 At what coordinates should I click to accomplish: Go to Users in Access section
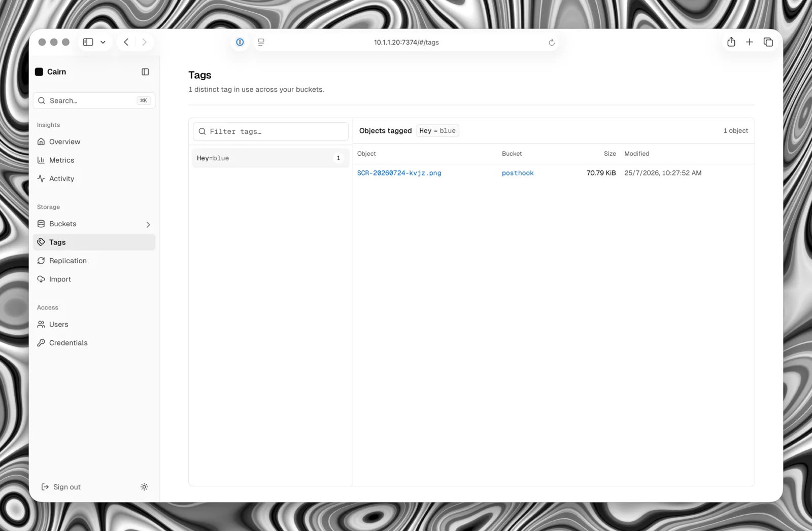pyautogui.click(x=94, y=324)
